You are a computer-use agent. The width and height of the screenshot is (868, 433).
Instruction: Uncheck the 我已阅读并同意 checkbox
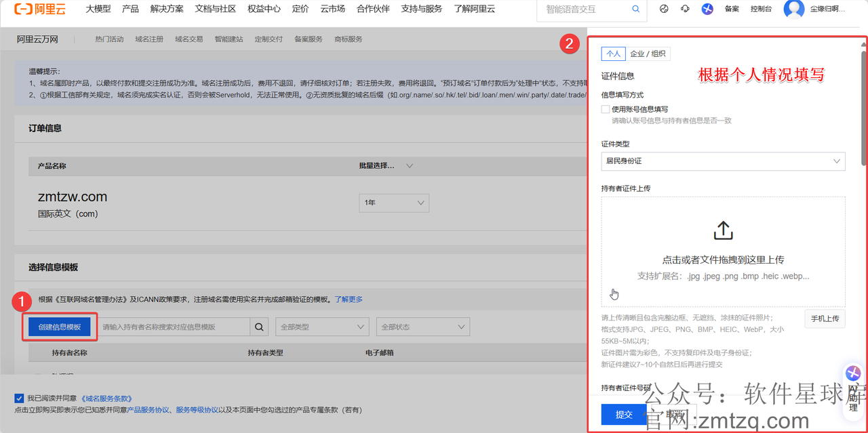[x=19, y=398]
